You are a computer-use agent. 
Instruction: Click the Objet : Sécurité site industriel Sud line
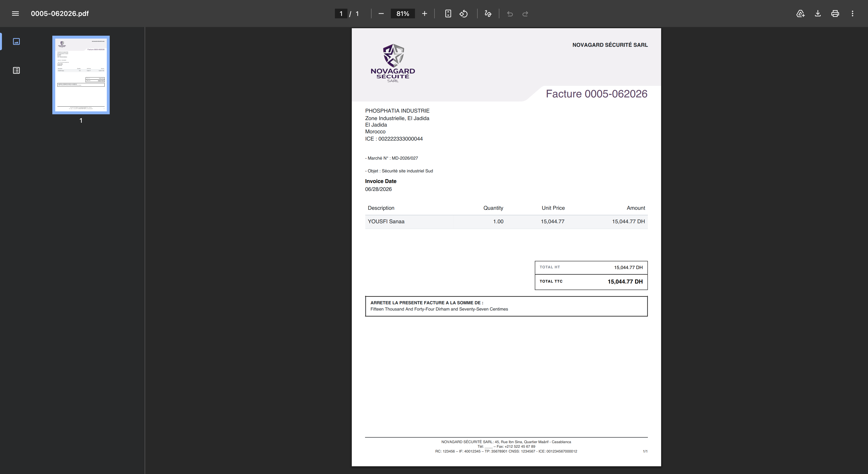coord(399,171)
